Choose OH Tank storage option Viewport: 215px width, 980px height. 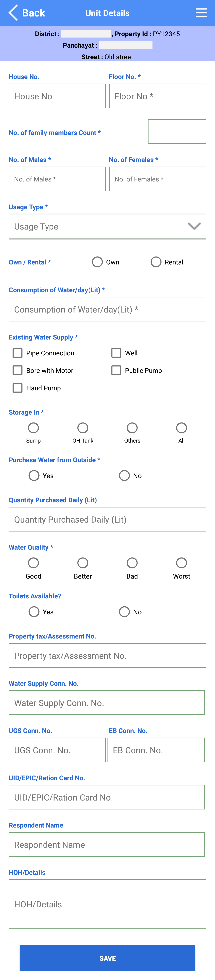[83, 428]
